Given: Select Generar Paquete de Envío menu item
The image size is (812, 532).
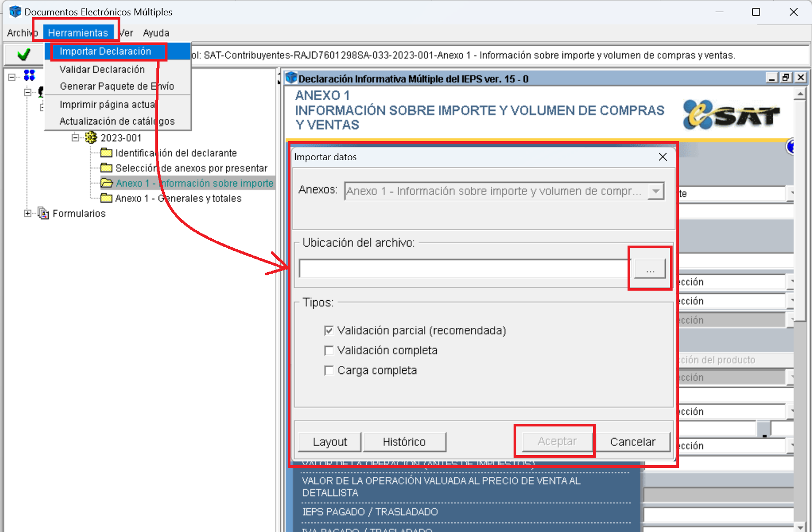Looking at the screenshot, I should point(117,86).
